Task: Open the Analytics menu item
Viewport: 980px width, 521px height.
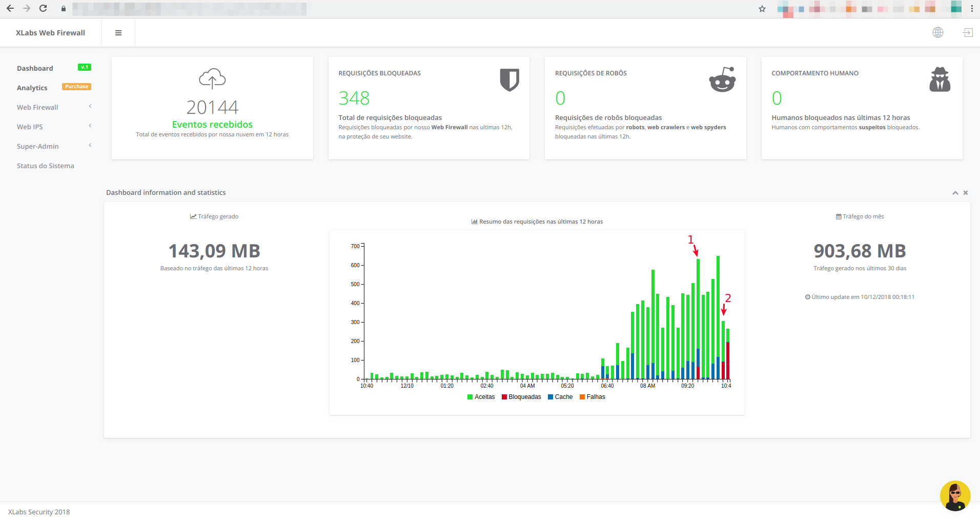Action: point(32,88)
